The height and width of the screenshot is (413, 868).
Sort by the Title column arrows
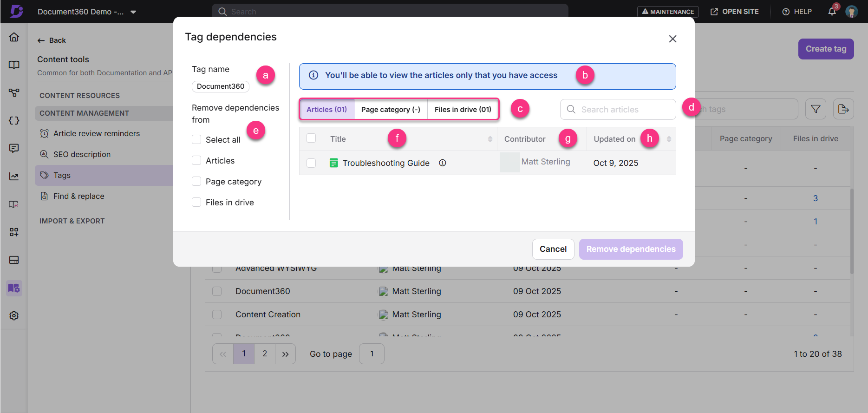pyautogui.click(x=490, y=139)
